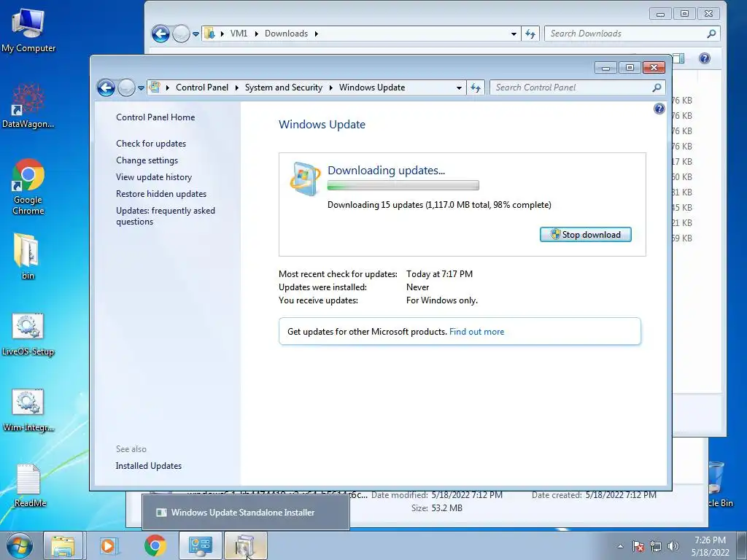Open Windows Update help button

click(x=659, y=109)
